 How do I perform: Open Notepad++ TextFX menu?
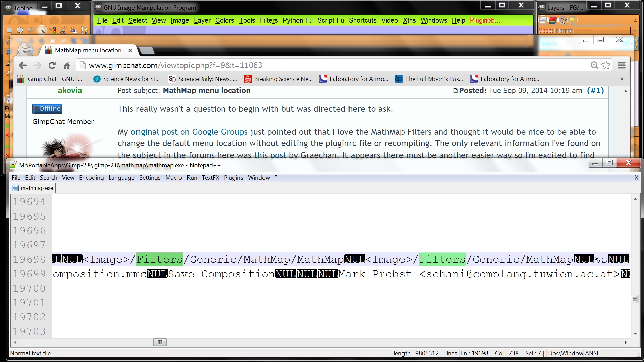tap(211, 178)
